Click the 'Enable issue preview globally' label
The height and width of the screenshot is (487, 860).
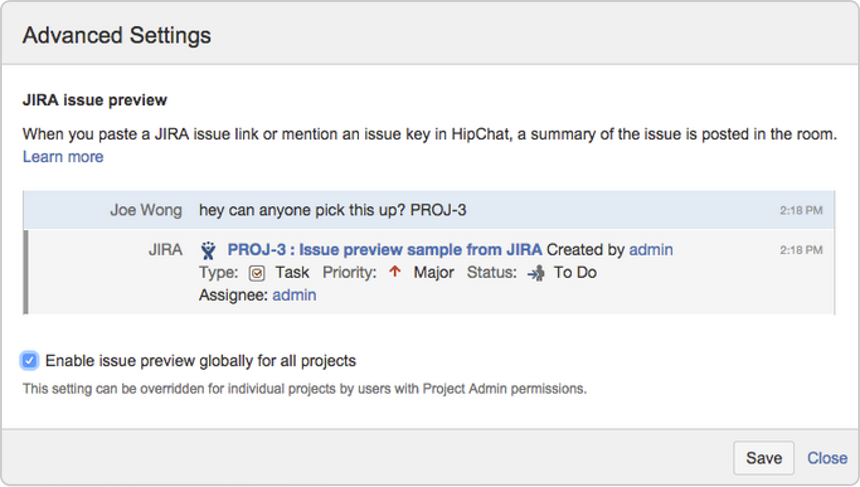tap(200, 361)
